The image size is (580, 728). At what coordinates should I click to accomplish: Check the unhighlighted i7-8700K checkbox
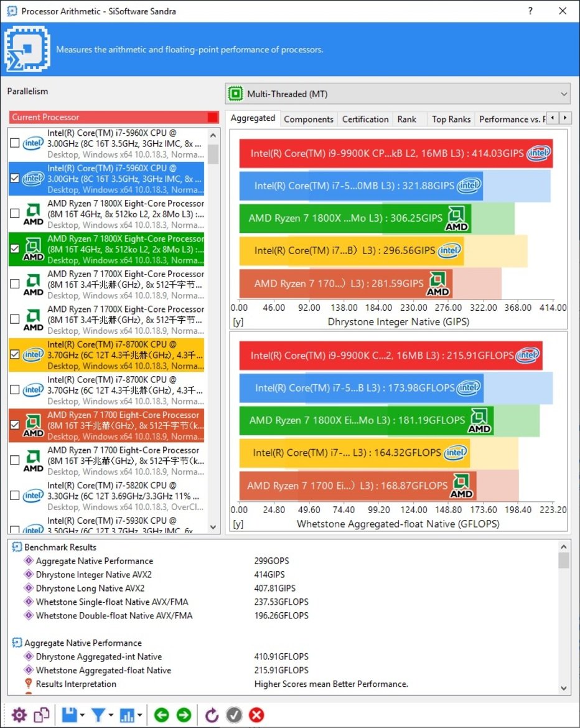pos(15,390)
